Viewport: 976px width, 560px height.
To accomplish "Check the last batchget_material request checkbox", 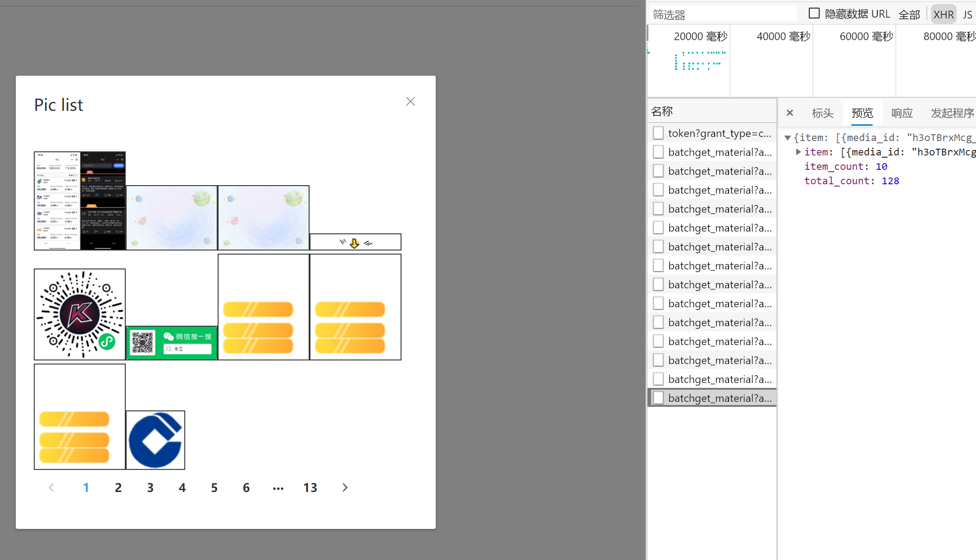I will click(x=658, y=398).
